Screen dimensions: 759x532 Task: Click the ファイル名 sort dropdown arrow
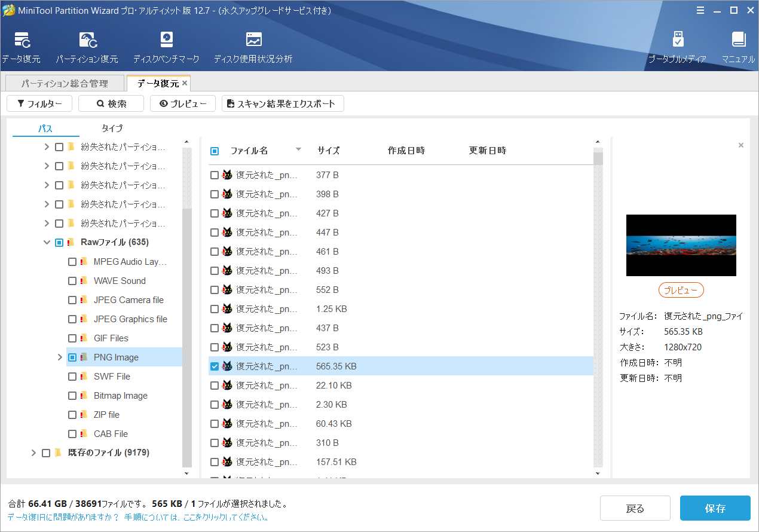click(x=299, y=149)
